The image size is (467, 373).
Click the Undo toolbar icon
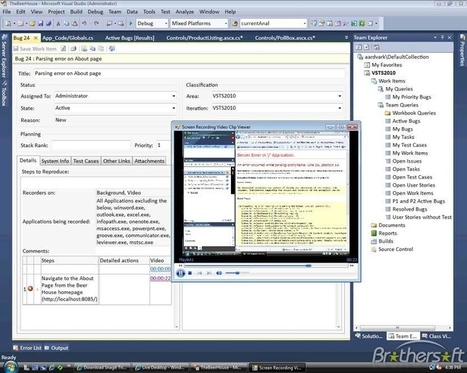[x=84, y=23]
